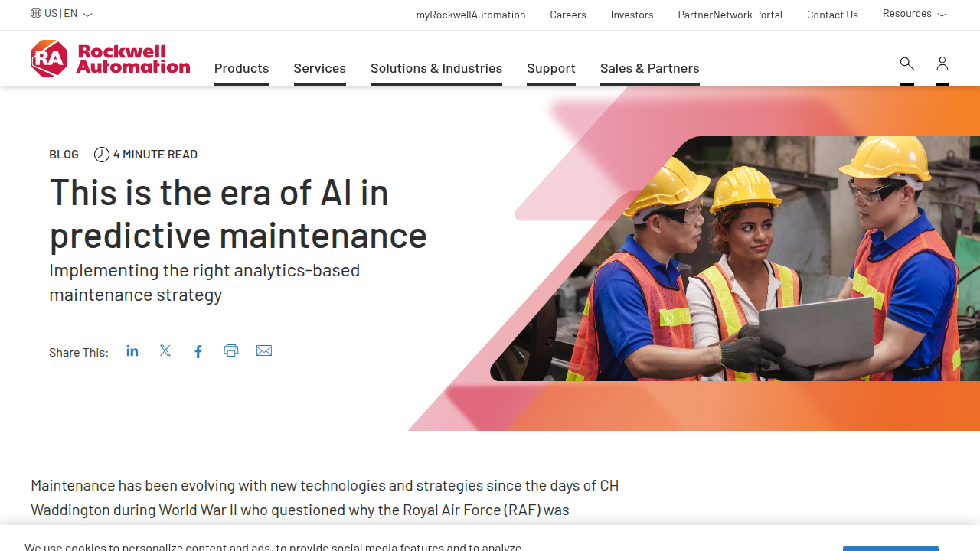Click the hero image of workers
980x551 pixels.
[x=735, y=259]
